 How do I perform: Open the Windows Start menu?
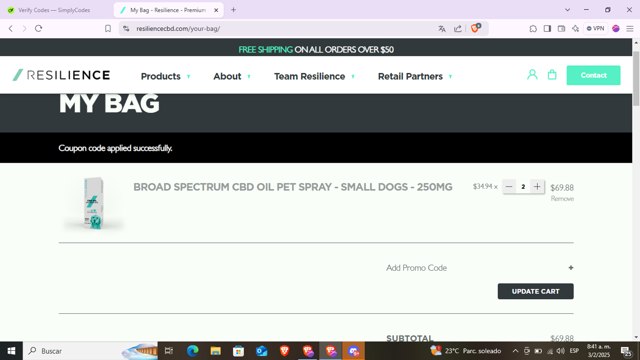coord(11,351)
